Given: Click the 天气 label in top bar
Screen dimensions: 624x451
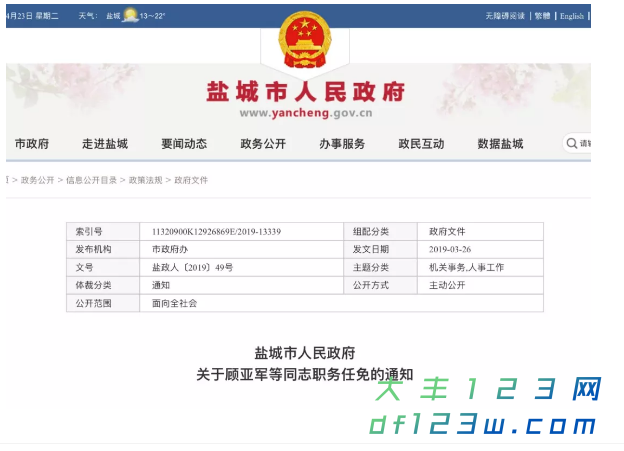Looking at the screenshot, I should tap(86, 16).
